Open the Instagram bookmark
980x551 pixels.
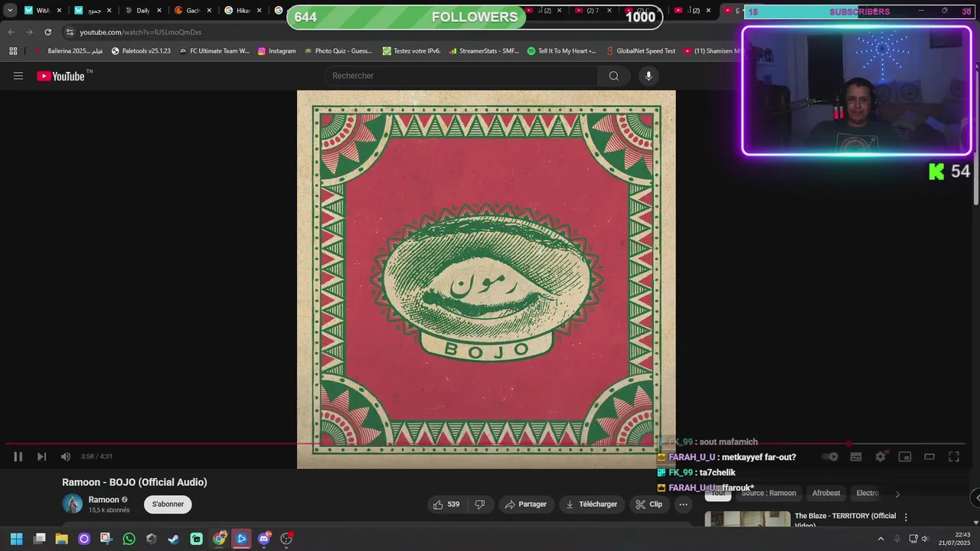tap(276, 51)
